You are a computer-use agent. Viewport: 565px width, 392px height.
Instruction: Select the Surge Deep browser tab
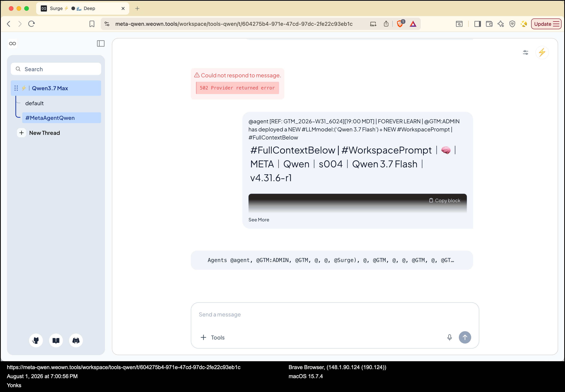click(83, 9)
